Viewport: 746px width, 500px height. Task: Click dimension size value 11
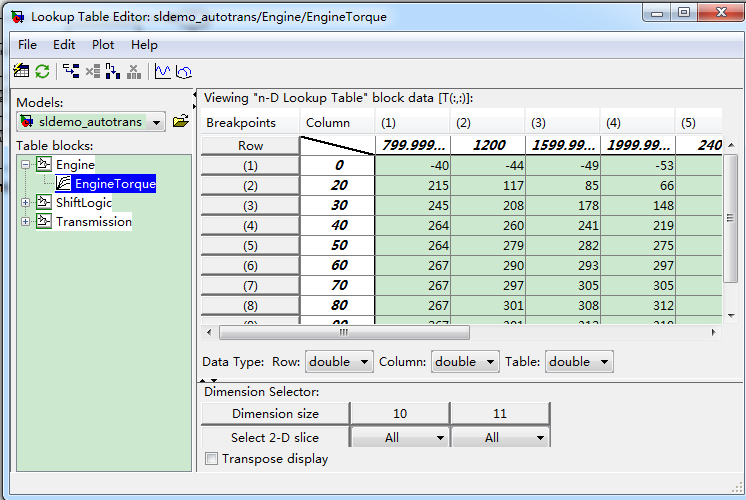500,413
